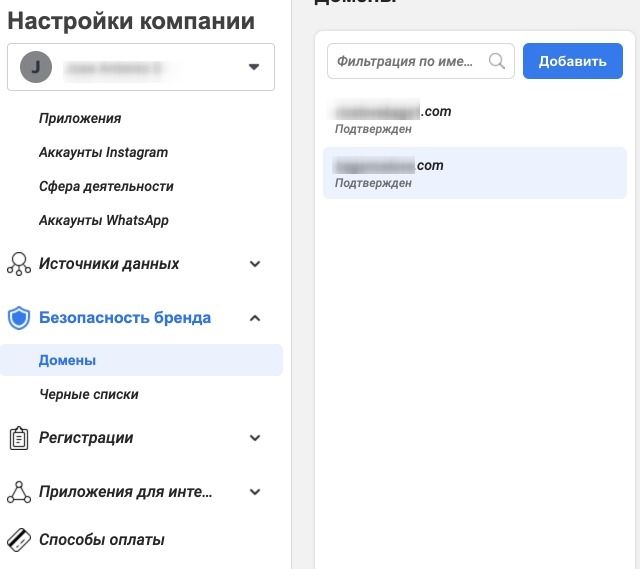
Task: Open the Домены menu item
Action: (x=67, y=360)
